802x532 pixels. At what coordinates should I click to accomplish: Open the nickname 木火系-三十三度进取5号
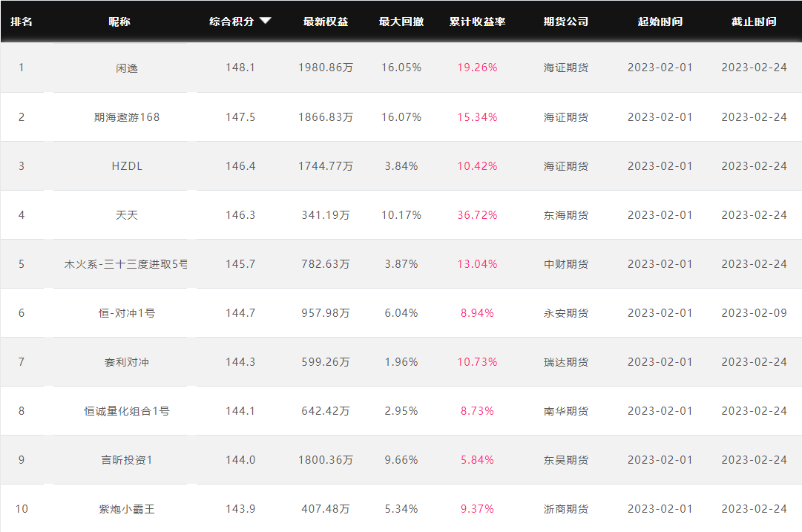click(126, 264)
